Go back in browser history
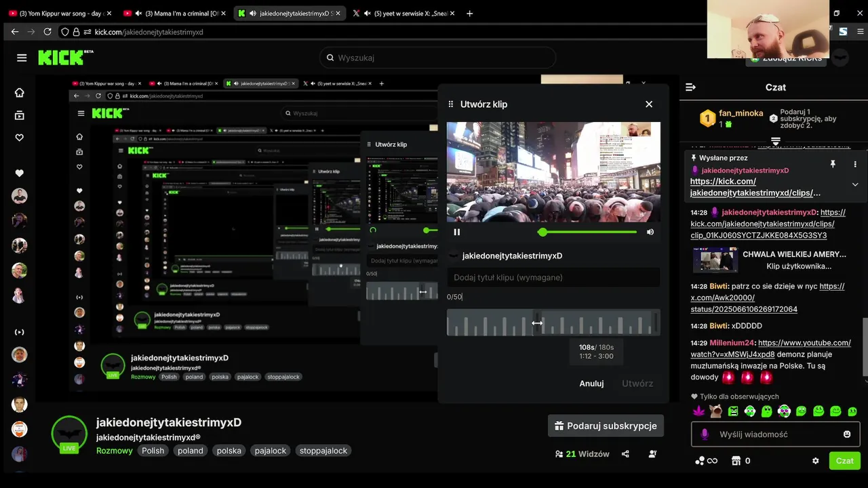 [15, 32]
